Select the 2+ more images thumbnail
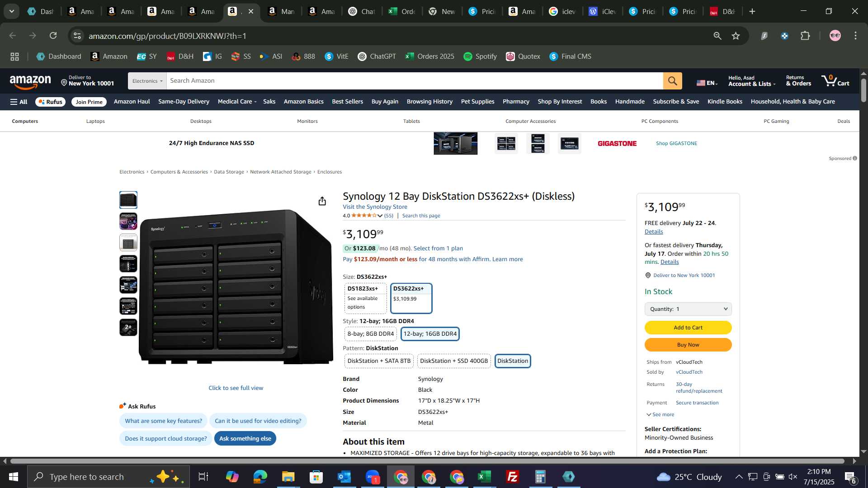Image resolution: width=868 pixels, height=488 pixels. (x=128, y=328)
